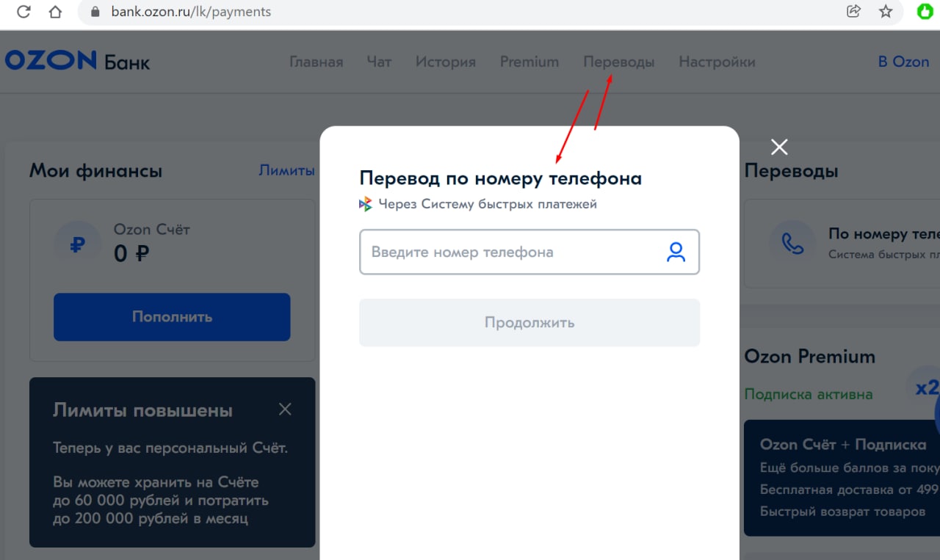Click the OZON Банк logo
The height and width of the screenshot is (560, 940).
[x=77, y=61]
